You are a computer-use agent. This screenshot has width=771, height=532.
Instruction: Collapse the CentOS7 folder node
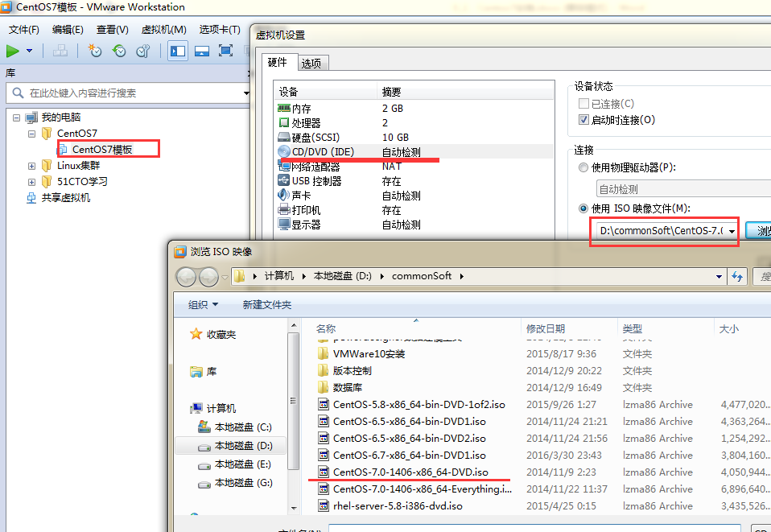coord(32,134)
